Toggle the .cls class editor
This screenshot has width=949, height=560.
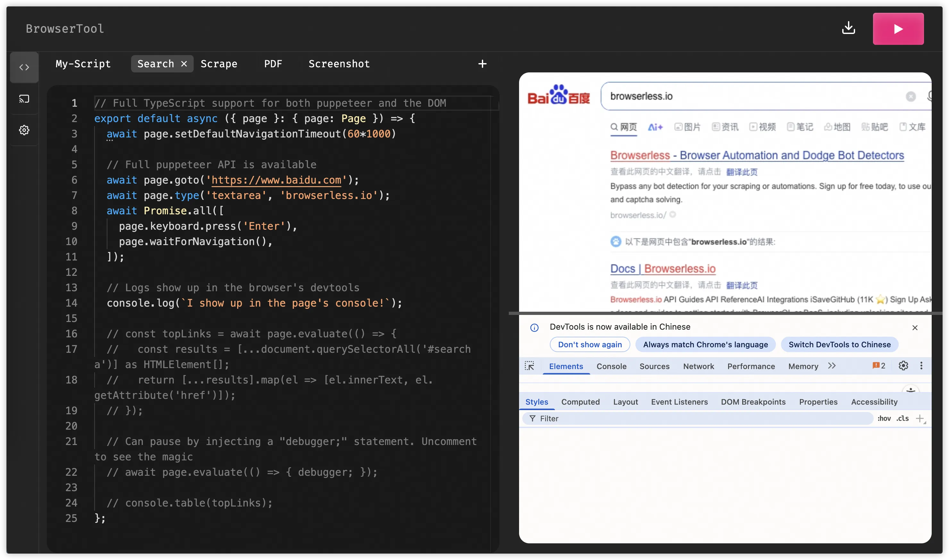click(903, 418)
